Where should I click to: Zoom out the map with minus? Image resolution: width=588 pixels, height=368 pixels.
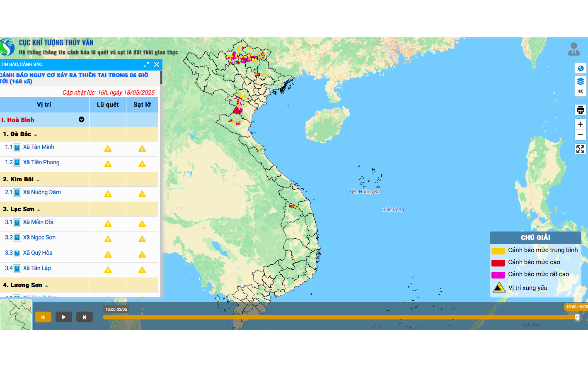pyautogui.click(x=581, y=135)
